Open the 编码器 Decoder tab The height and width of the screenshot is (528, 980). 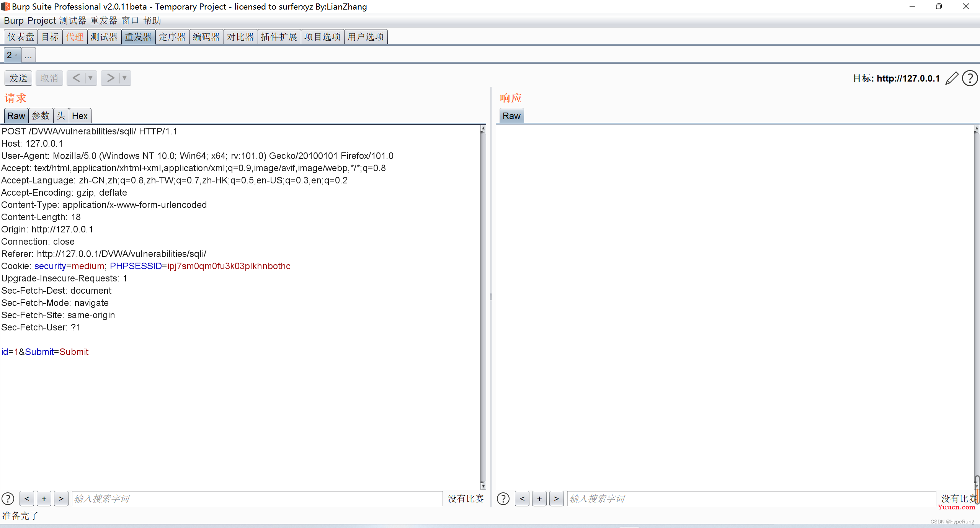point(206,37)
